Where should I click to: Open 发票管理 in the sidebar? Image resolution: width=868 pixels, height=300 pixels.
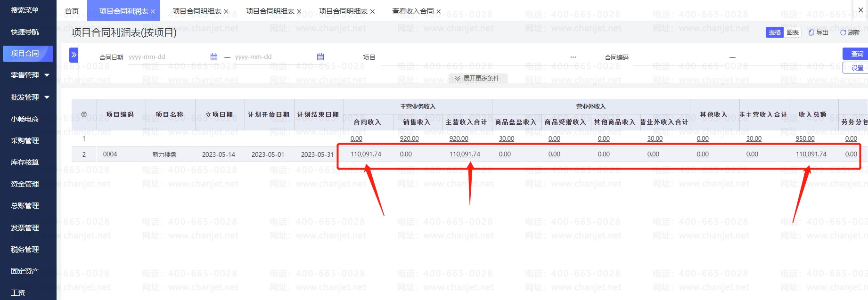(x=25, y=227)
